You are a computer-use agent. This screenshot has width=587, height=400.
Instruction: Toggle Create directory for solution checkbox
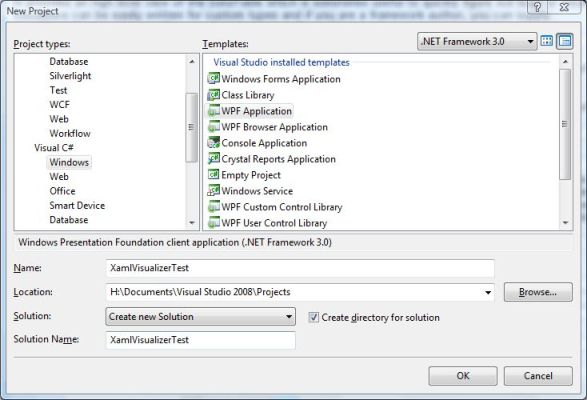pyautogui.click(x=313, y=317)
